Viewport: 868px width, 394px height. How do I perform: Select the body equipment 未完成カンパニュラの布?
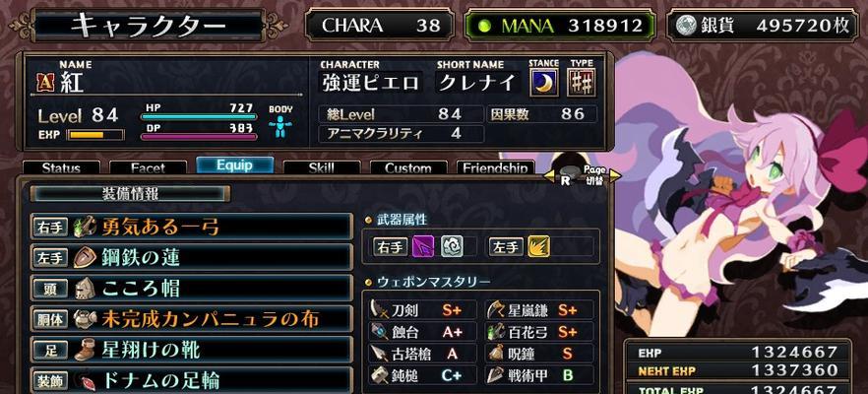tap(192, 320)
